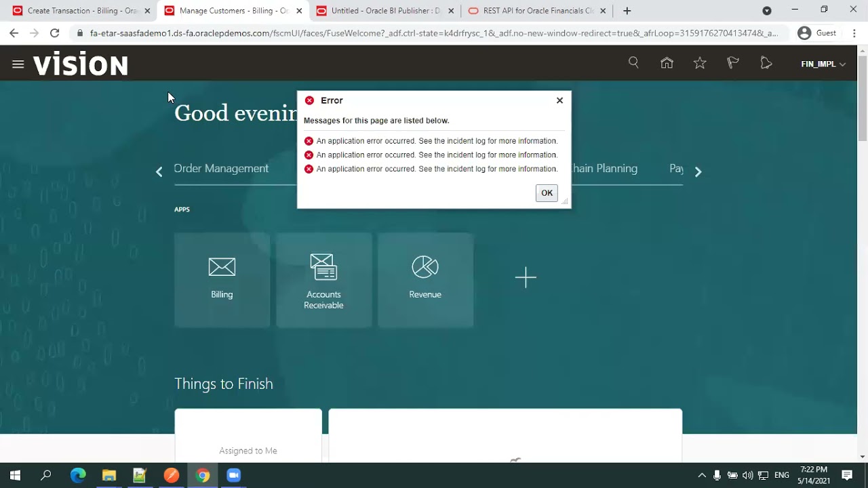Click the Vision logo
The width and height of the screenshot is (868, 488).
pyautogui.click(x=81, y=65)
